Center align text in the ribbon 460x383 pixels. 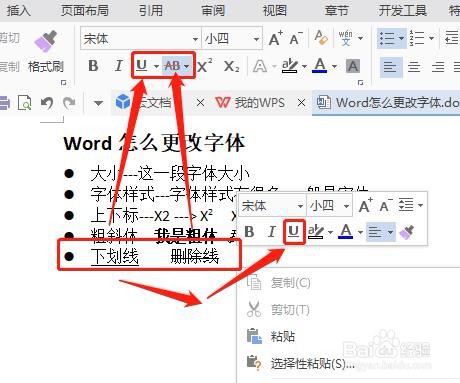[414, 67]
